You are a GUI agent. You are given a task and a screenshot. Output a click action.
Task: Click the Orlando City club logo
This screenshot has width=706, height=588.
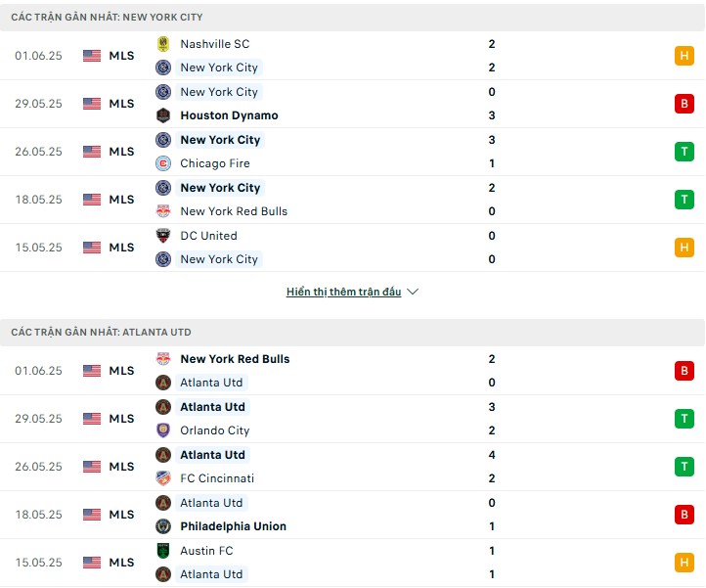point(163,430)
